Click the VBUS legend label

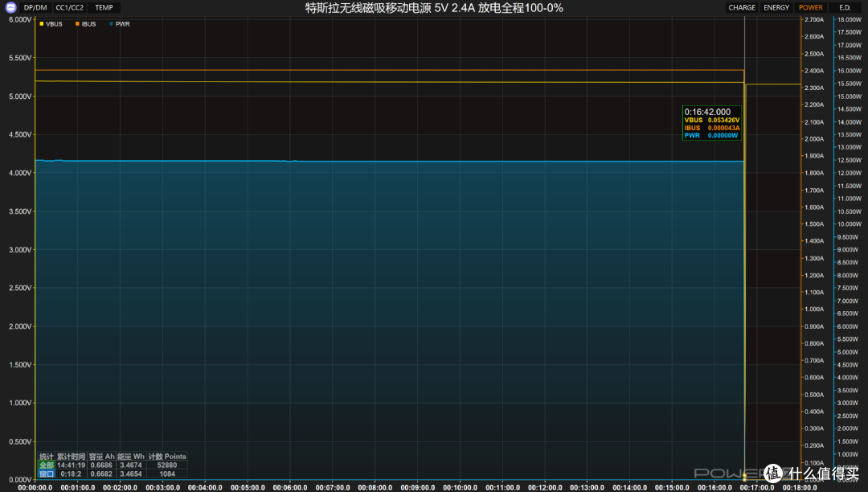(54, 24)
